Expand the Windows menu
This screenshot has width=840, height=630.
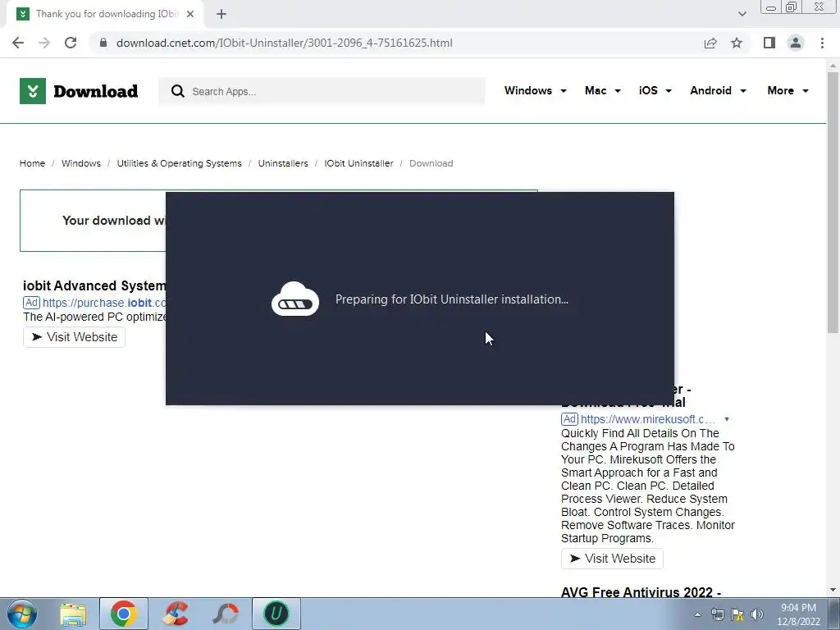pyautogui.click(x=535, y=90)
